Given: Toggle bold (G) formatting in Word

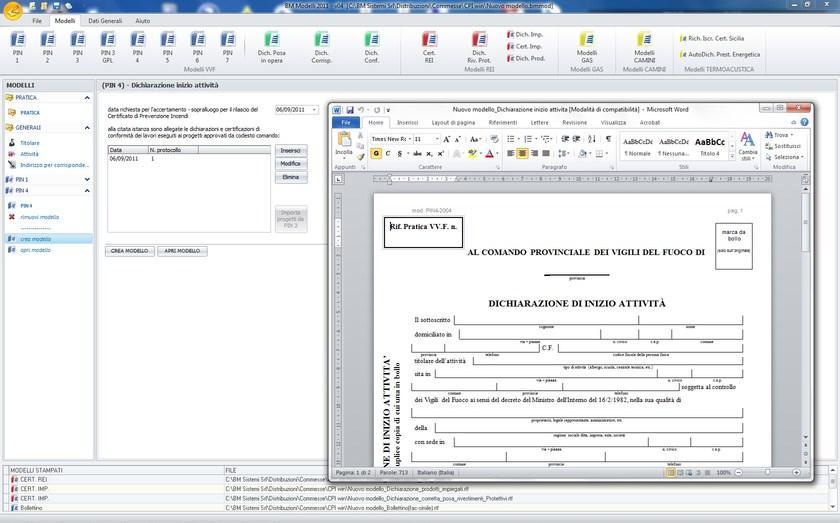Looking at the screenshot, I should tap(375, 154).
